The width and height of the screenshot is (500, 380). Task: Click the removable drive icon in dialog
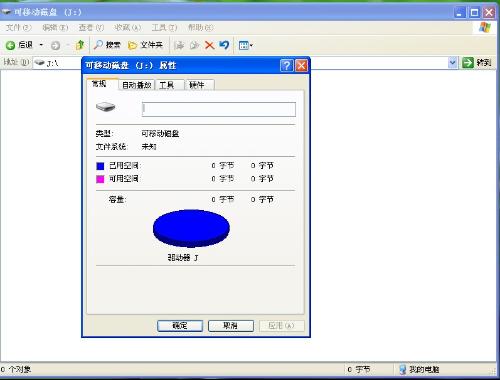click(x=105, y=107)
